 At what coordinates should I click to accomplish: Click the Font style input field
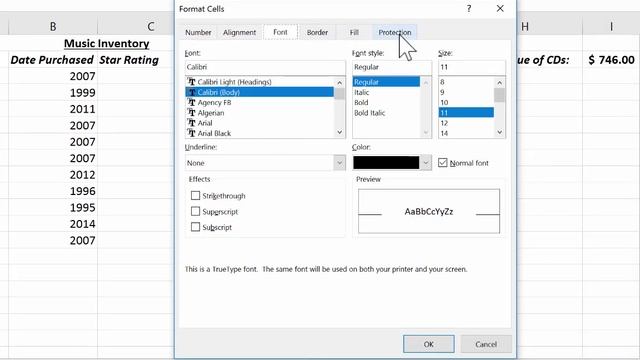[x=391, y=67]
